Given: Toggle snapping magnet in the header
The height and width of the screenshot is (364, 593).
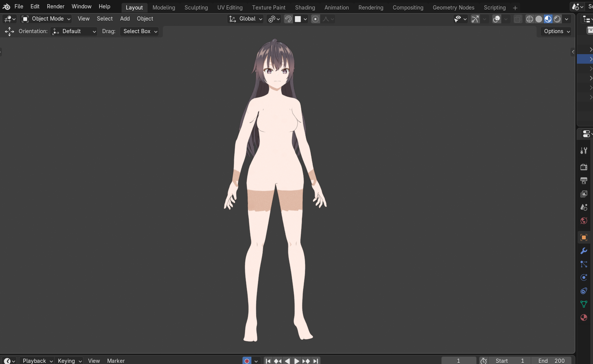Looking at the screenshot, I should (x=288, y=19).
